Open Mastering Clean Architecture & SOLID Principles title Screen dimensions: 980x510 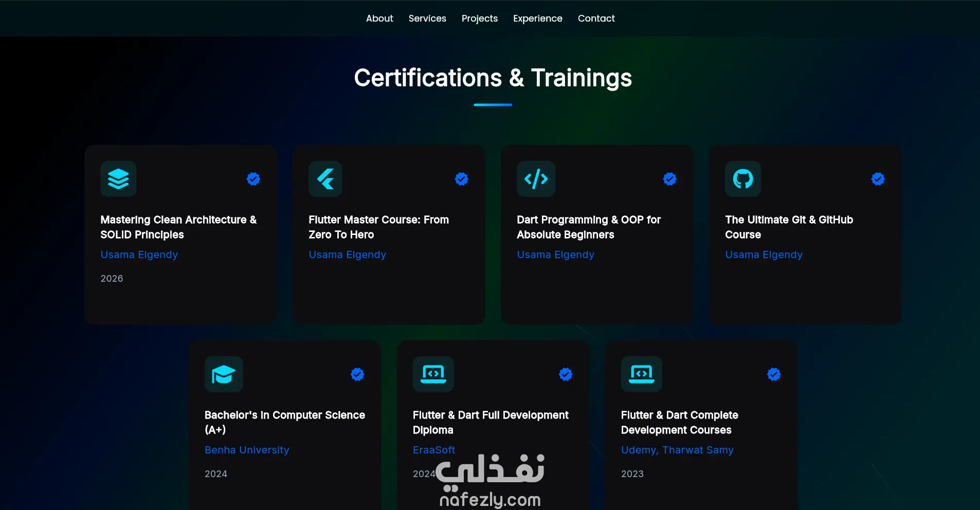(x=178, y=227)
